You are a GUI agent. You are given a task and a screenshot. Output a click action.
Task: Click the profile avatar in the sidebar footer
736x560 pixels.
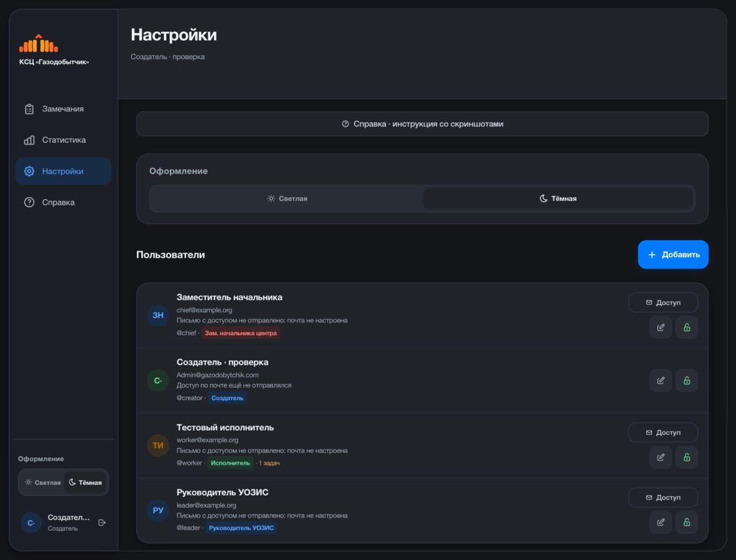point(31,523)
